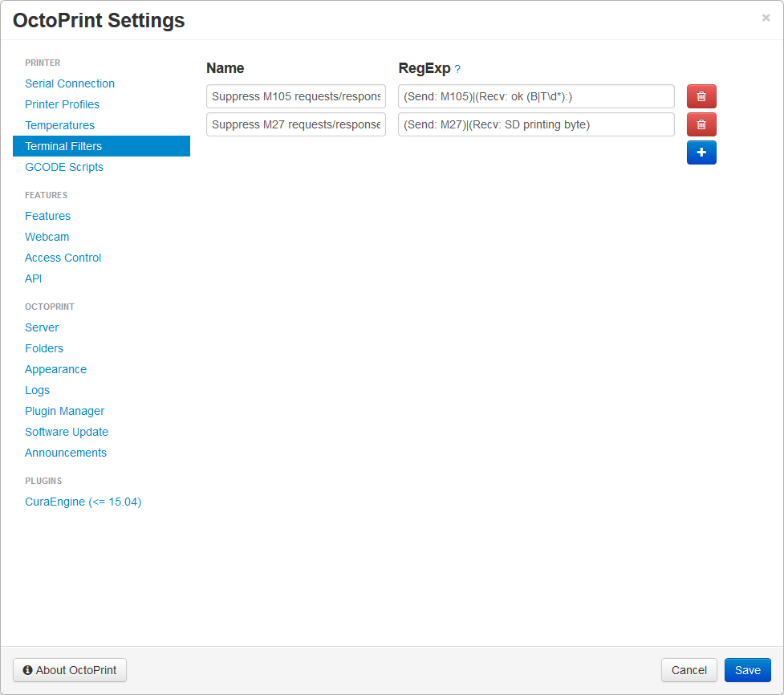
Task: Delete the Suppress M27 filter row
Action: [x=701, y=124]
